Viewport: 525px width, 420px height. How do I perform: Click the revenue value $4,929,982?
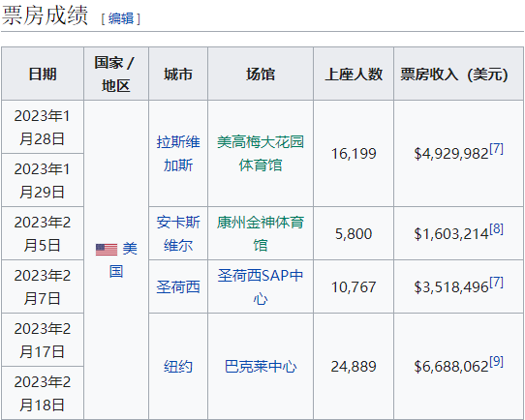(451, 154)
